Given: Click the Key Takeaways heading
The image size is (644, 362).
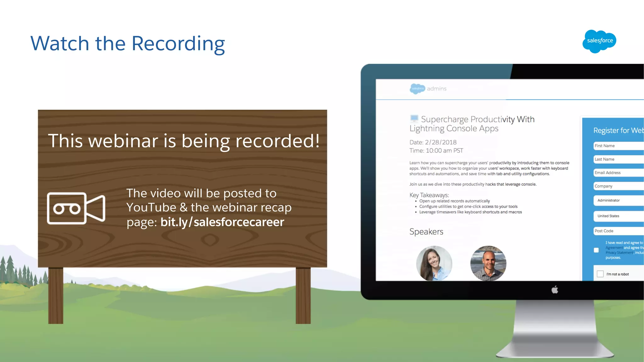Looking at the screenshot, I should coord(429,195).
